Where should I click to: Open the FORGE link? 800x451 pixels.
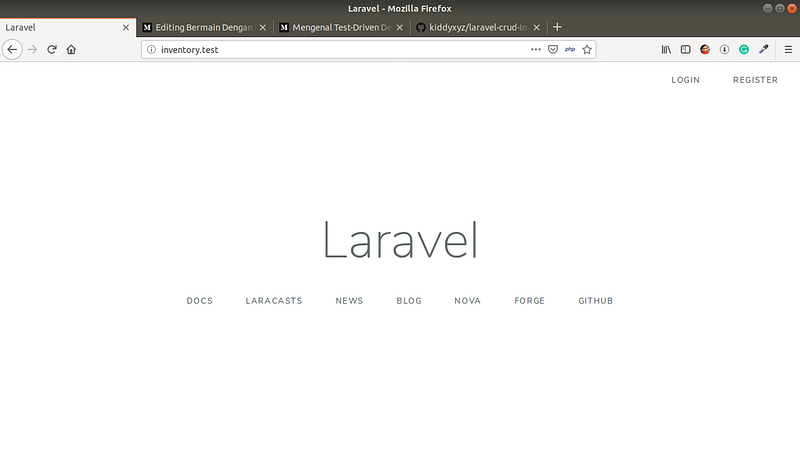[530, 301]
